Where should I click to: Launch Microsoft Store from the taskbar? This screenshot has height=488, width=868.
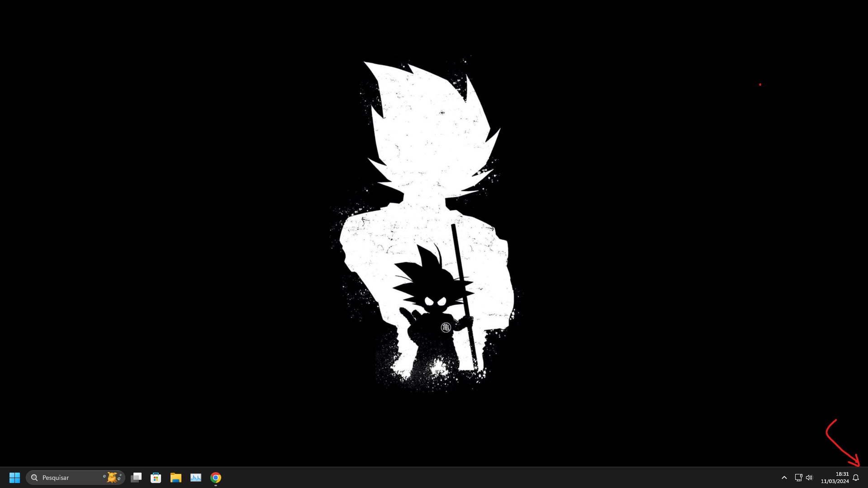coord(156,478)
